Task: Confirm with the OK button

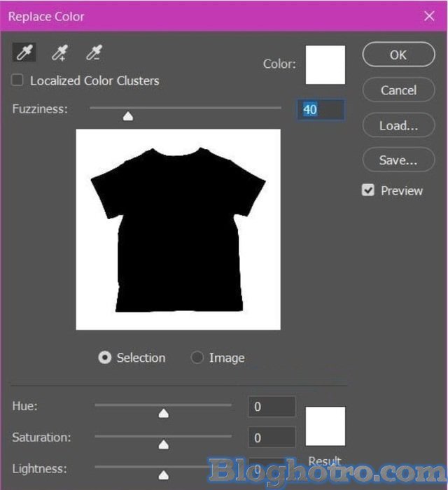Action: pos(398,55)
